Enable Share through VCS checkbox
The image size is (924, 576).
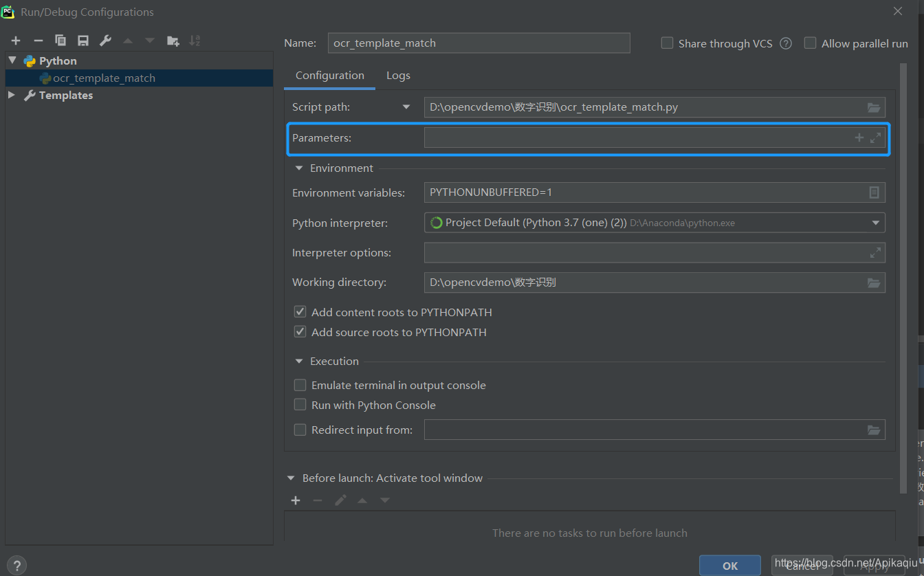click(x=667, y=43)
